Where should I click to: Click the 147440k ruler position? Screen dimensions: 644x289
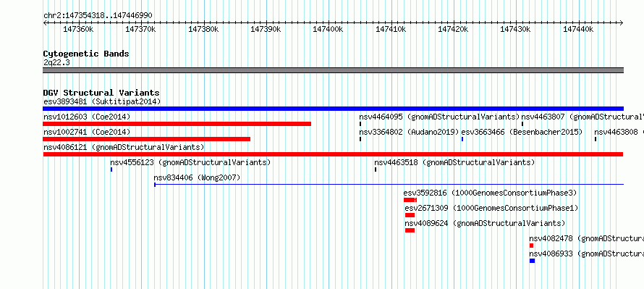(x=578, y=29)
